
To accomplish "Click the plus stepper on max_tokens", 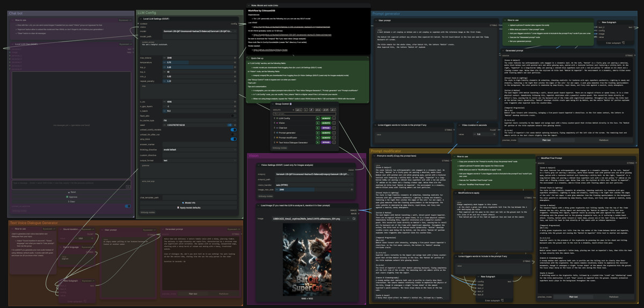I will [x=235, y=57].
